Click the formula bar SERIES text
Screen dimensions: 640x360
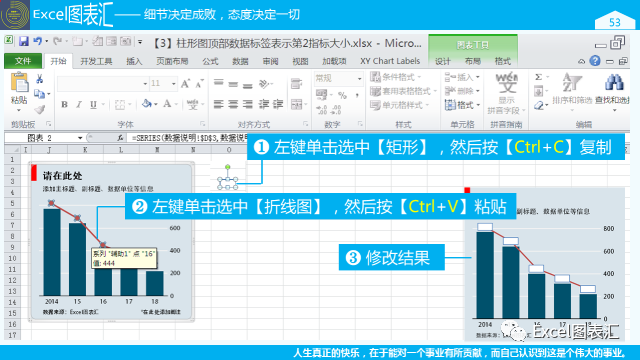tap(189, 138)
